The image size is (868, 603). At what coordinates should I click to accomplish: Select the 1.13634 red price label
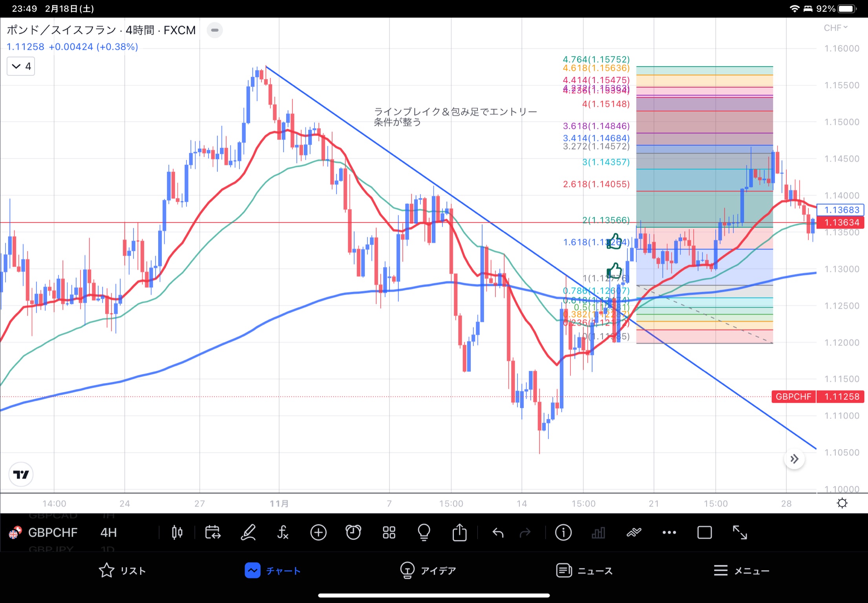pyautogui.click(x=840, y=223)
